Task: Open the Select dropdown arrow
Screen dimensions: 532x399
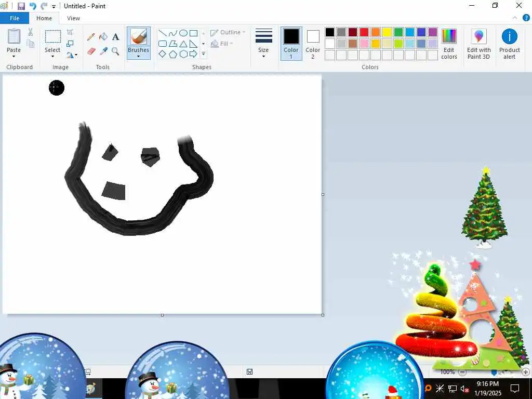Action: coord(52,56)
